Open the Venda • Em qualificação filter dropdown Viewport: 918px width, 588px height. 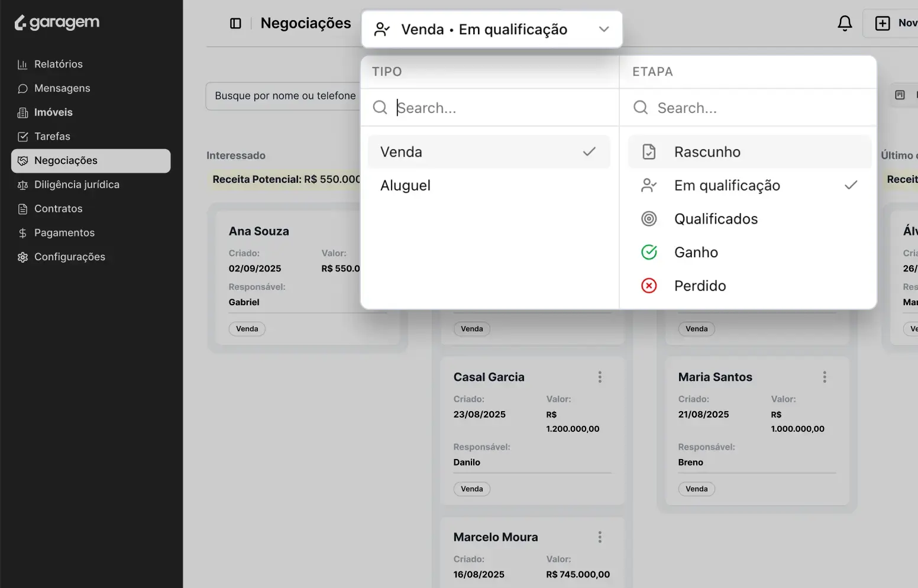(x=492, y=28)
